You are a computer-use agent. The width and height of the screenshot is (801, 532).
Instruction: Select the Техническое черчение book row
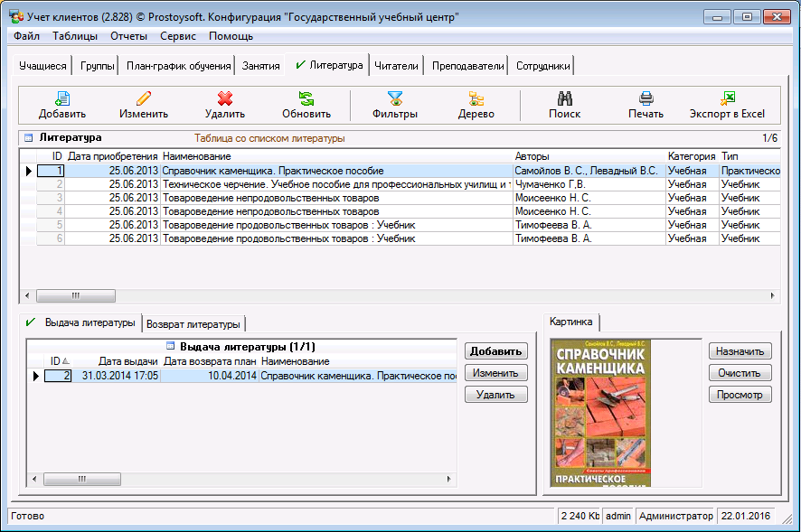(335, 184)
